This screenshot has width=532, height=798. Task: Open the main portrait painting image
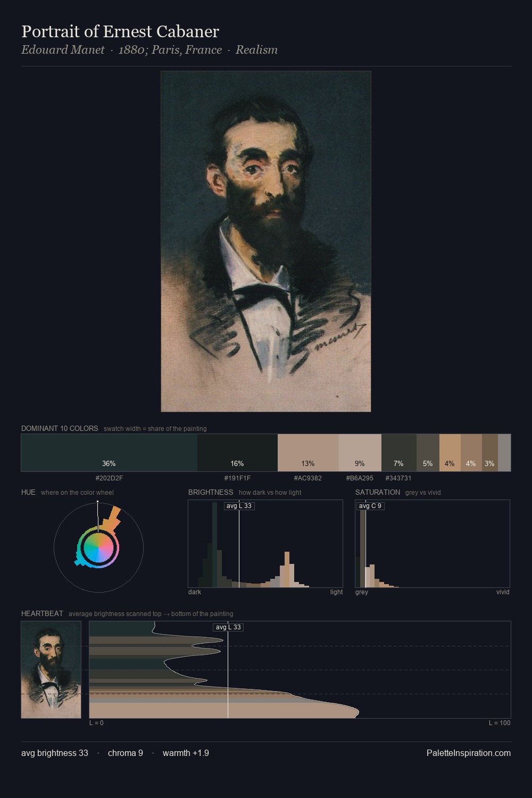click(266, 242)
